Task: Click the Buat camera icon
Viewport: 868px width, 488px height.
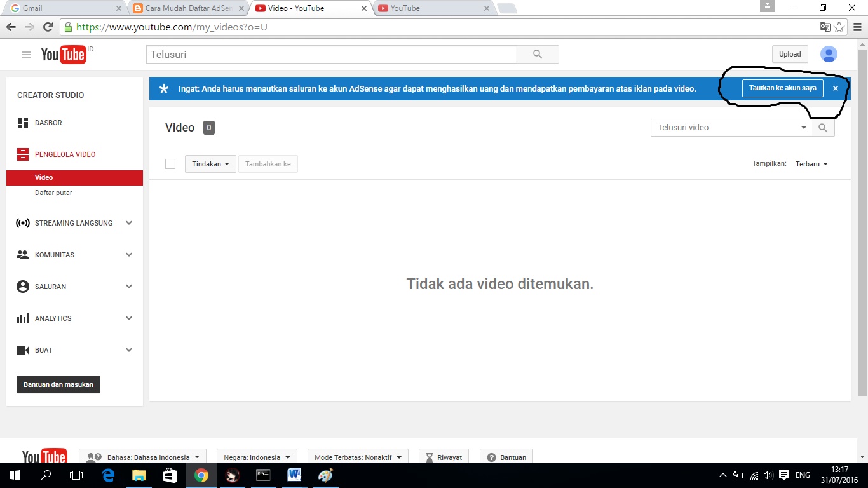Action: coord(23,350)
